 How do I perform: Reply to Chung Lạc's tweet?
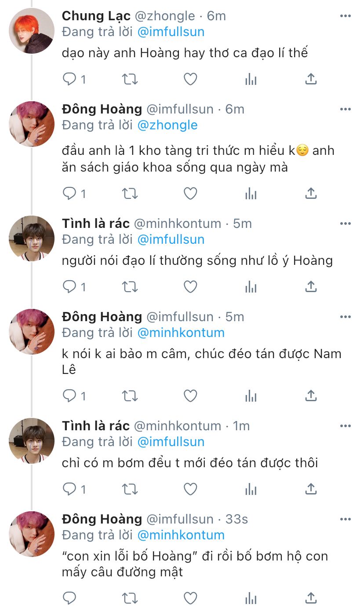(70, 79)
